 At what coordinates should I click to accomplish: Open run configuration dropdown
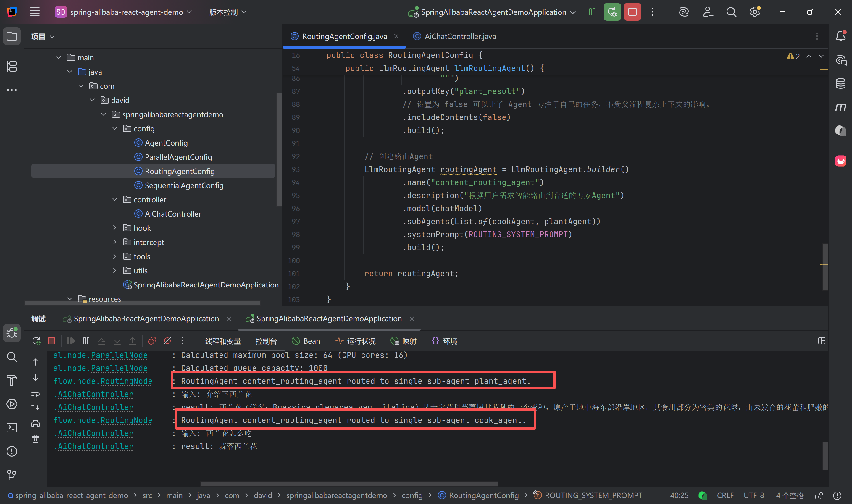491,12
